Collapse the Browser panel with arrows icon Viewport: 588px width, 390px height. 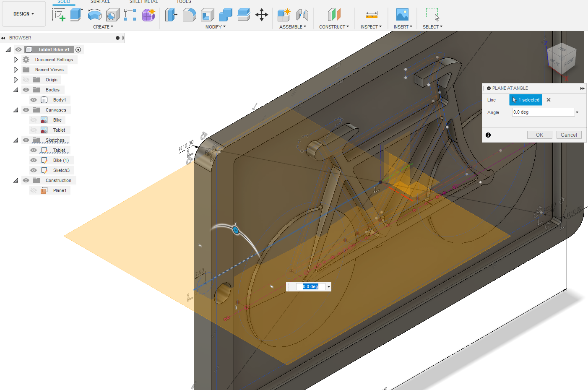[x=3, y=38]
